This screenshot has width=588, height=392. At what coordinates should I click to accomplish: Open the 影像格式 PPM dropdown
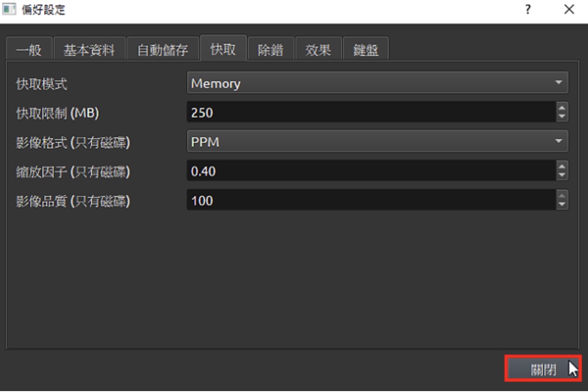(378, 142)
